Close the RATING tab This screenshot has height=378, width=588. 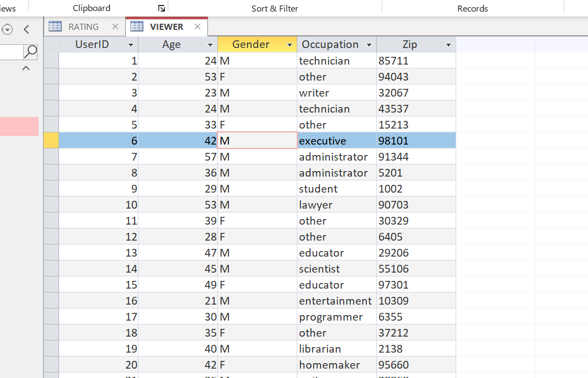click(115, 26)
